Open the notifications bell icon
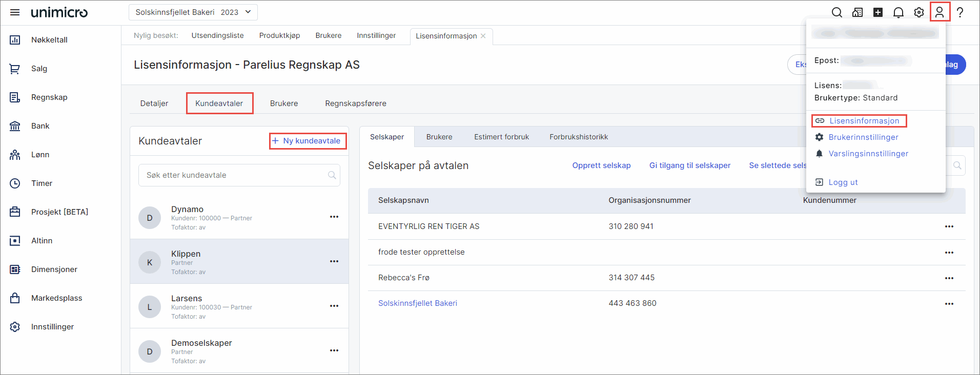Viewport: 980px width, 375px height. 898,12
